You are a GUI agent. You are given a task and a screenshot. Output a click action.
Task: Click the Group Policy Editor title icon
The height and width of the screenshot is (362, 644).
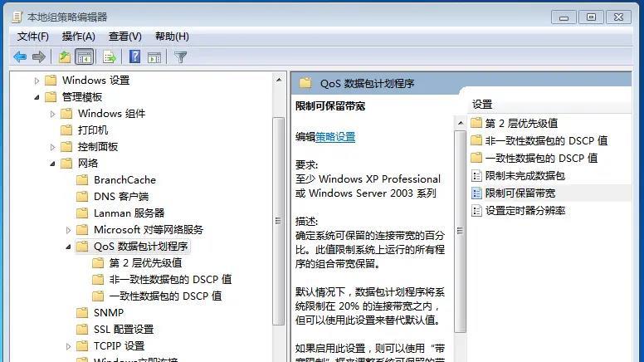point(17,17)
